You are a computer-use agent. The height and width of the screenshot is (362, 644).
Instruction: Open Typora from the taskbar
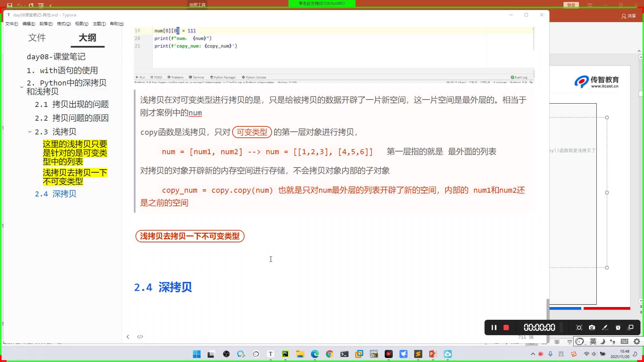pos(271,354)
